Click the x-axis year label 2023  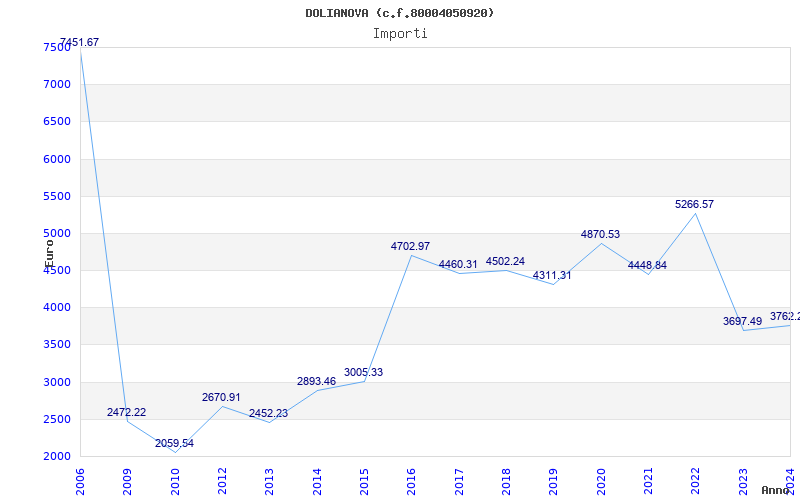pyautogui.click(x=743, y=482)
